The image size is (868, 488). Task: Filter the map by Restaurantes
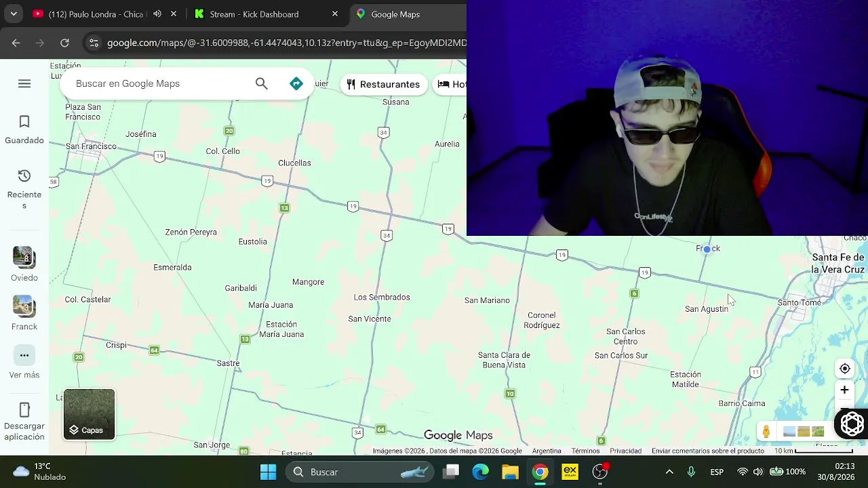(x=382, y=84)
